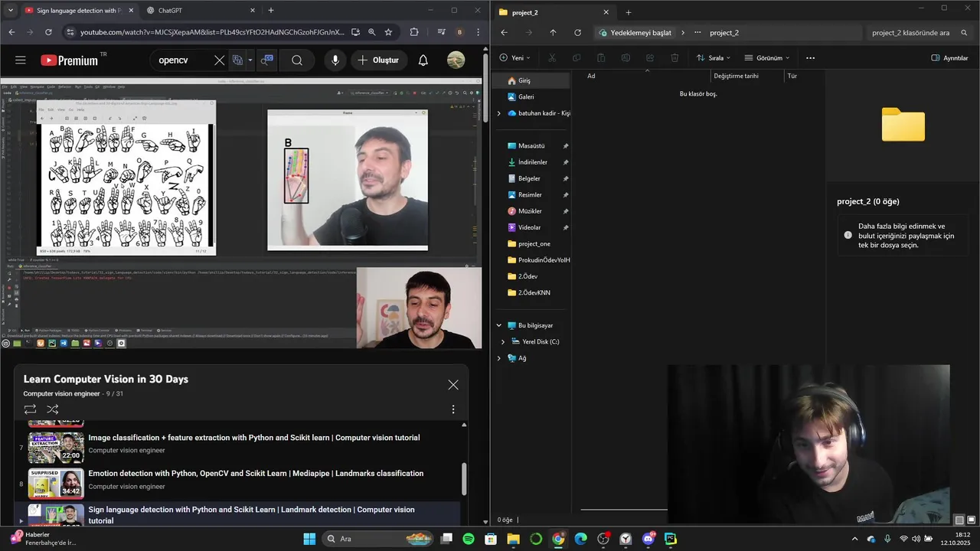980x551 pixels.
Task: Close the Learn Computer Vision playlist panel
Action: click(453, 385)
